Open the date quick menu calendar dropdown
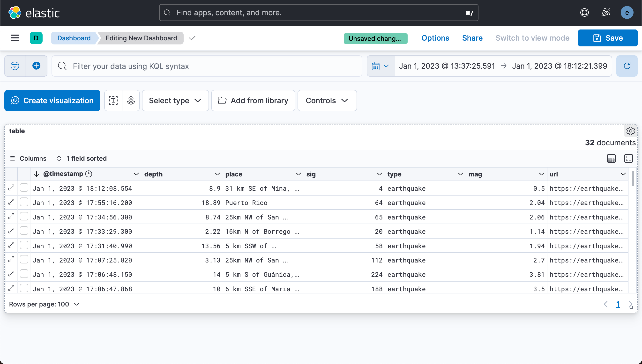The height and width of the screenshot is (364, 642). pyautogui.click(x=381, y=66)
